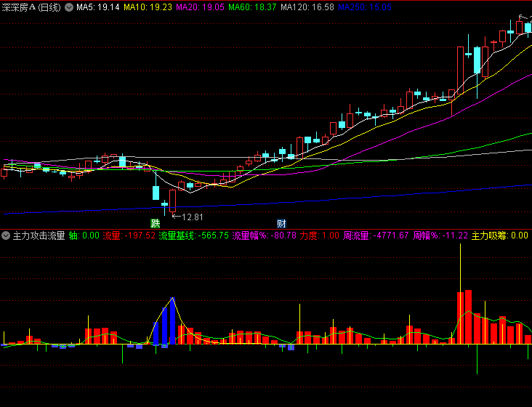
Task: Click the green 跌 marker icon
Action: pos(155,224)
